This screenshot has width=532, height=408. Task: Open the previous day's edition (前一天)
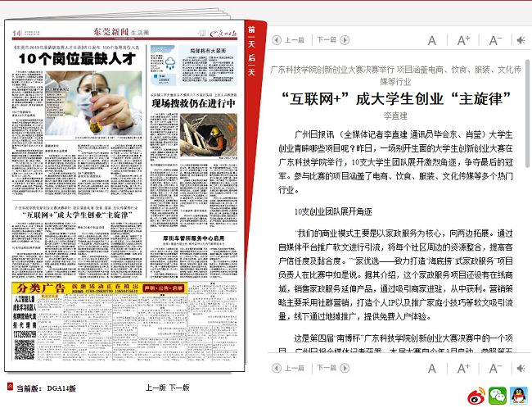(251, 37)
